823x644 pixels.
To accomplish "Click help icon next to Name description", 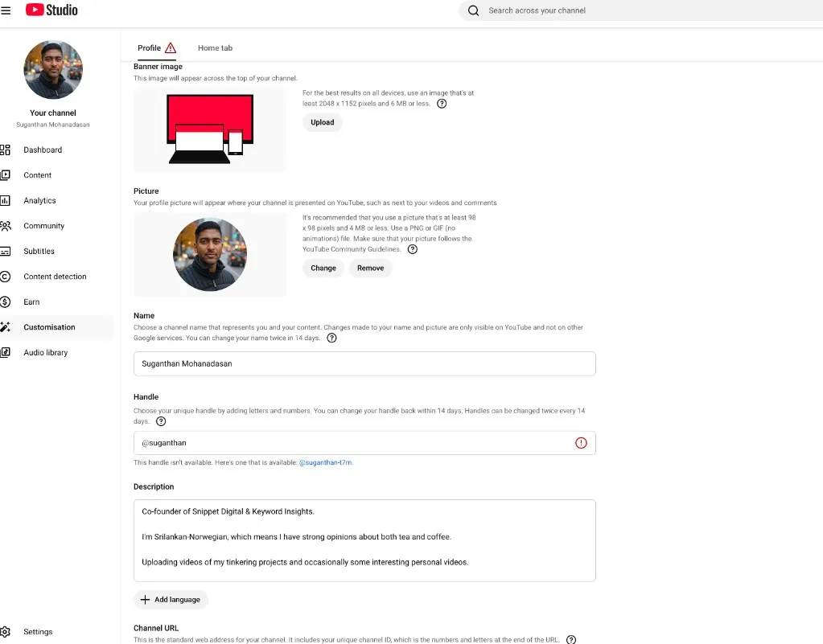I will (x=331, y=338).
